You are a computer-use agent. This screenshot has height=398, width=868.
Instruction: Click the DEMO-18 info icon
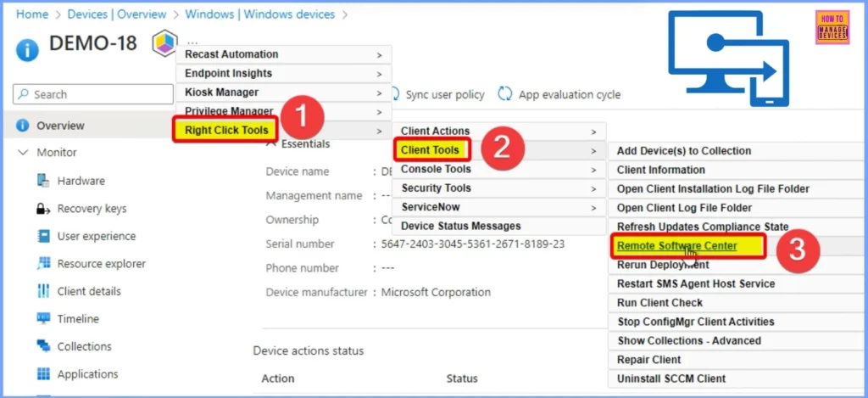[27, 50]
